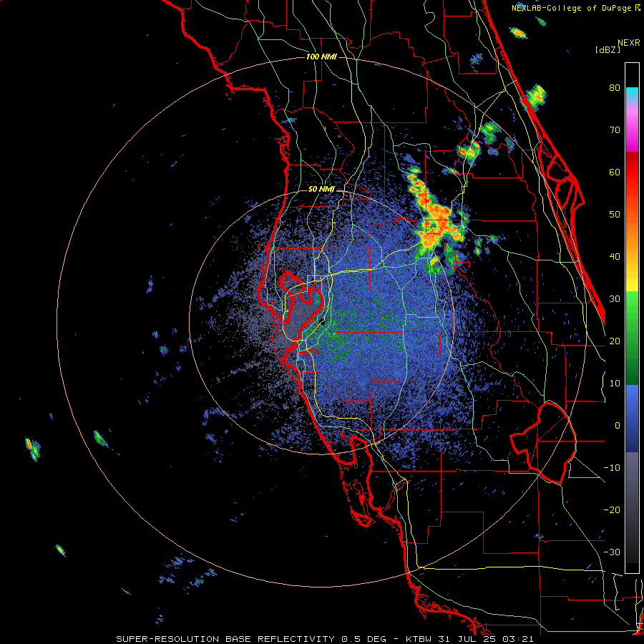
Task: Click the -30 value on dBZ scale
Action: coord(612,552)
